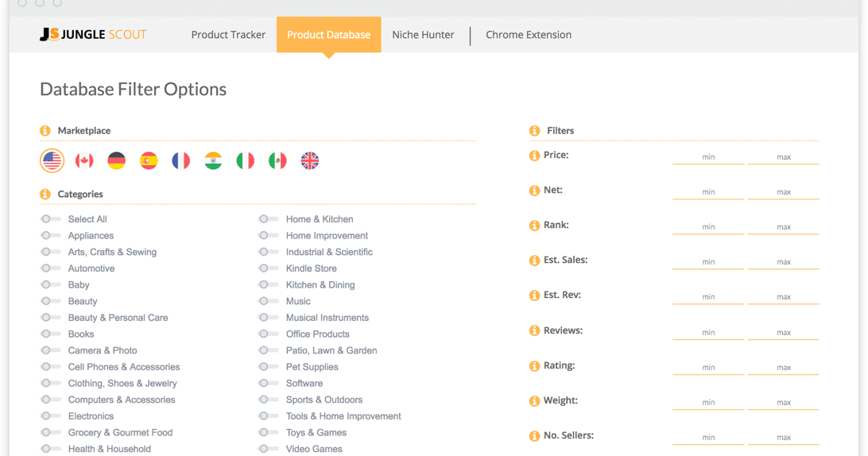The width and height of the screenshot is (868, 456).
Task: Select the France marketplace flag
Action: tap(181, 161)
